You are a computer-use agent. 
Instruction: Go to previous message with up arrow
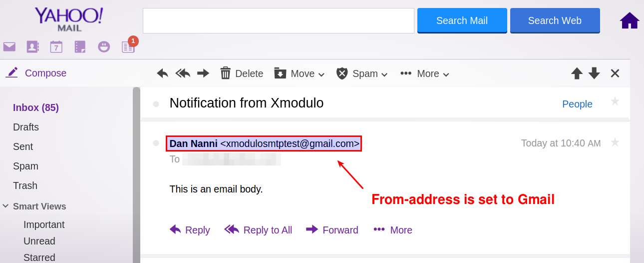(577, 73)
